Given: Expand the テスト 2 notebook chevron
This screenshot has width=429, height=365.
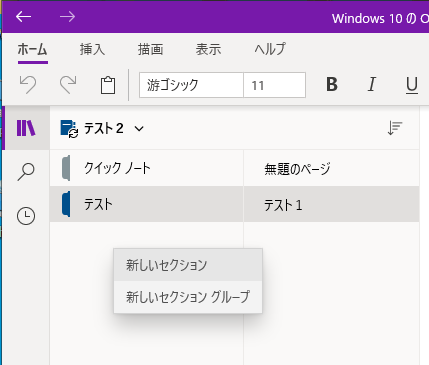Looking at the screenshot, I should click(139, 129).
